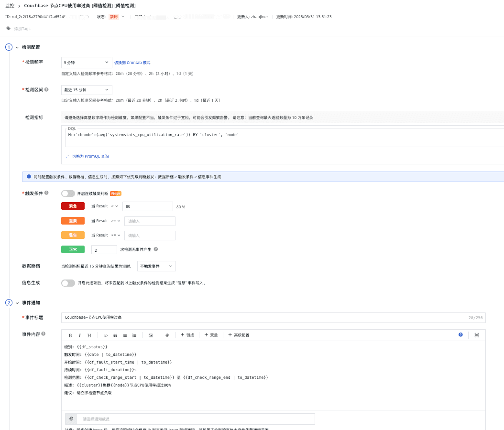
Task: Open operator dropdown for 紧急 condition
Action: coord(115,206)
